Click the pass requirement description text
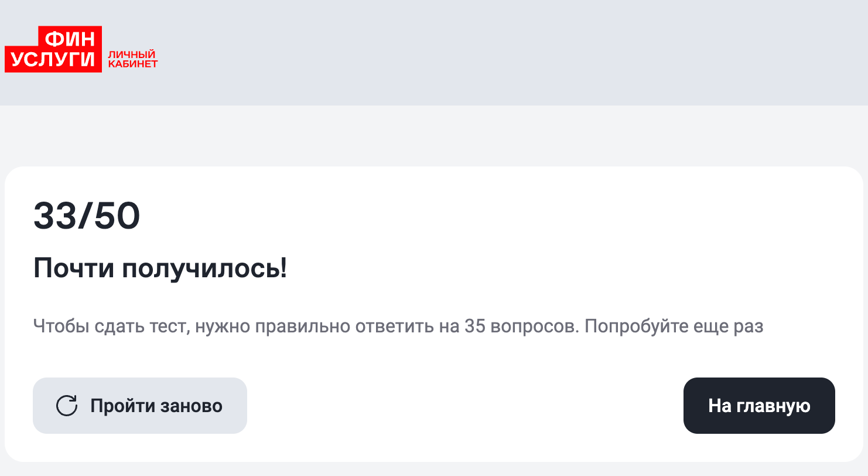This screenshot has height=476, width=868. click(x=398, y=326)
